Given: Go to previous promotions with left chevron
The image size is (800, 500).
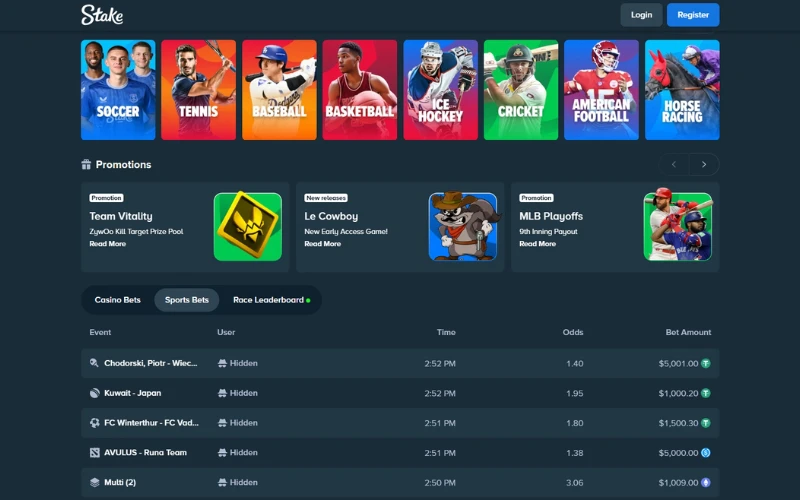Looking at the screenshot, I should coord(673,164).
